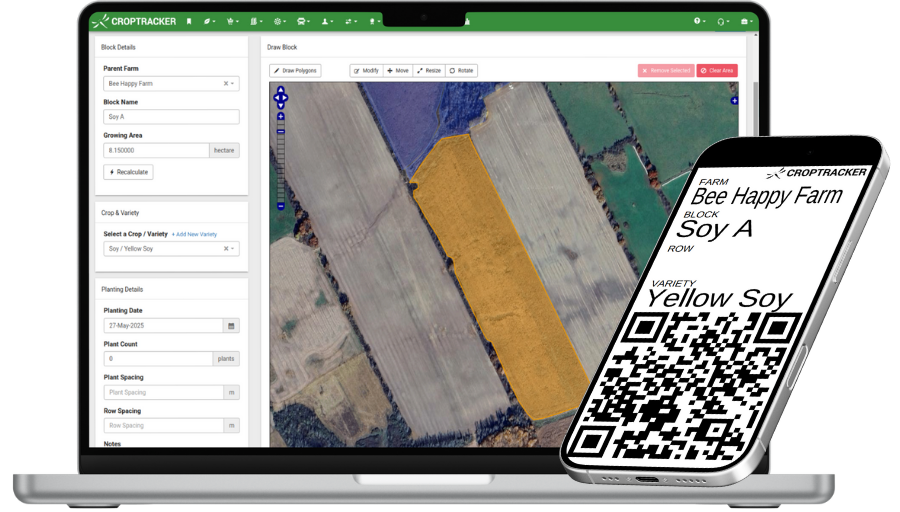Click the bookmark icon in the navbar
The height and width of the screenshot is (512, 900).
(189, 21)
